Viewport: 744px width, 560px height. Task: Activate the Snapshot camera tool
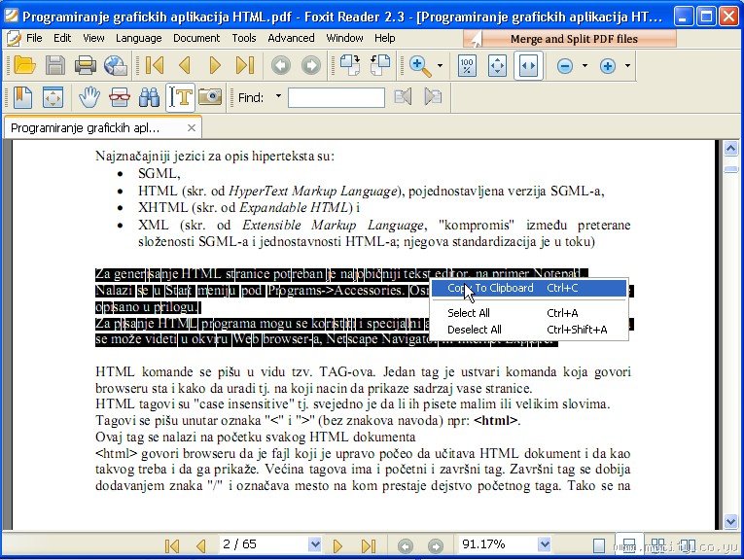click(209, 97)
